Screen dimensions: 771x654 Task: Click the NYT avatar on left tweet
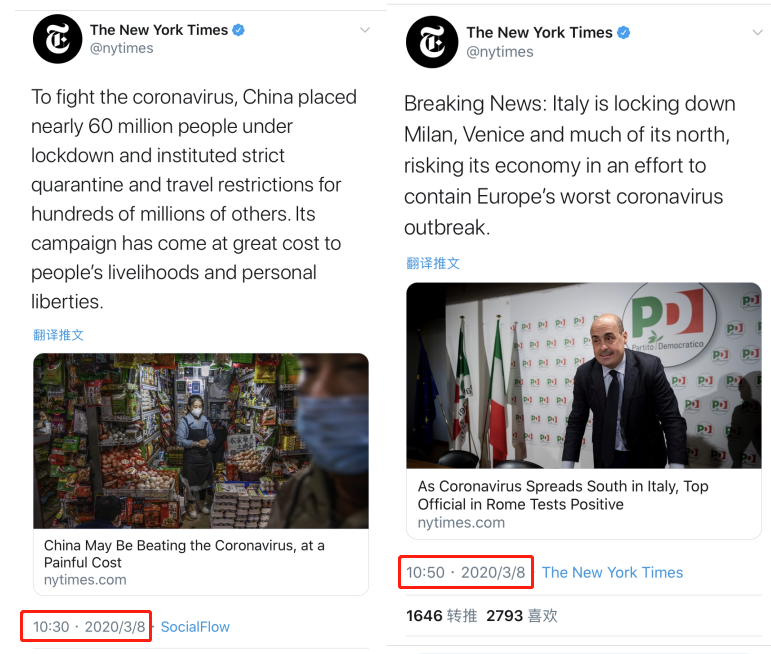tap(57, 40)
